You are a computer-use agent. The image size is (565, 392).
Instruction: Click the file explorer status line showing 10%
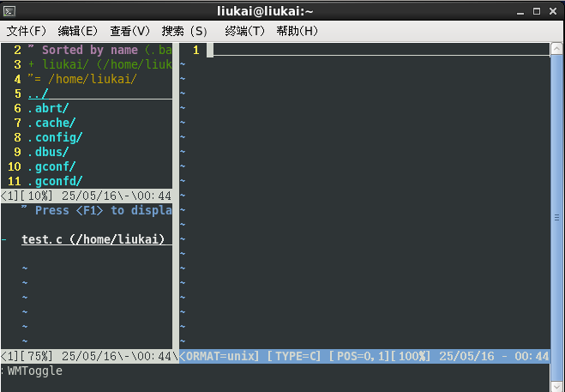coord(87,196)
